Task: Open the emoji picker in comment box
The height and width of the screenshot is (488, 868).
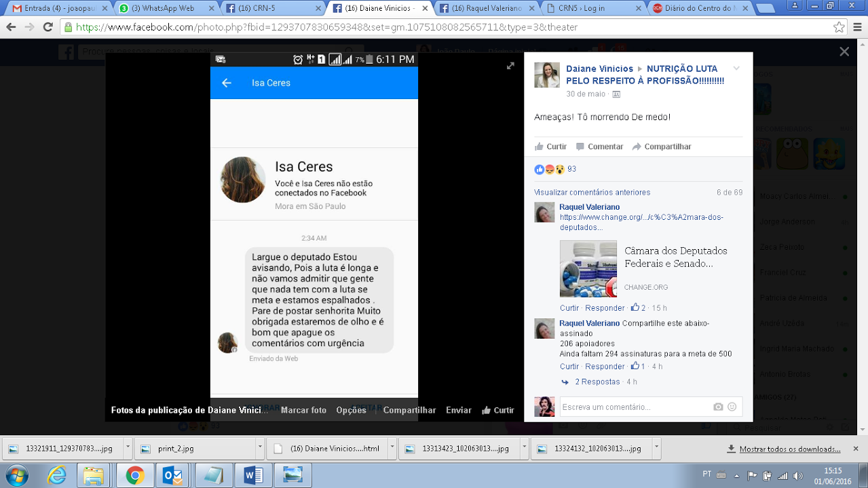Action: click(x=732, y=407)
